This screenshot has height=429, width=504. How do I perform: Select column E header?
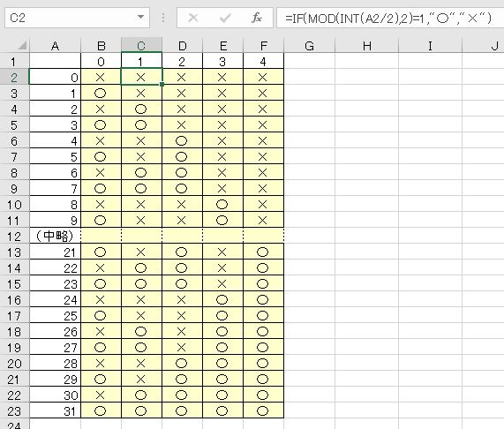point(222,46)
